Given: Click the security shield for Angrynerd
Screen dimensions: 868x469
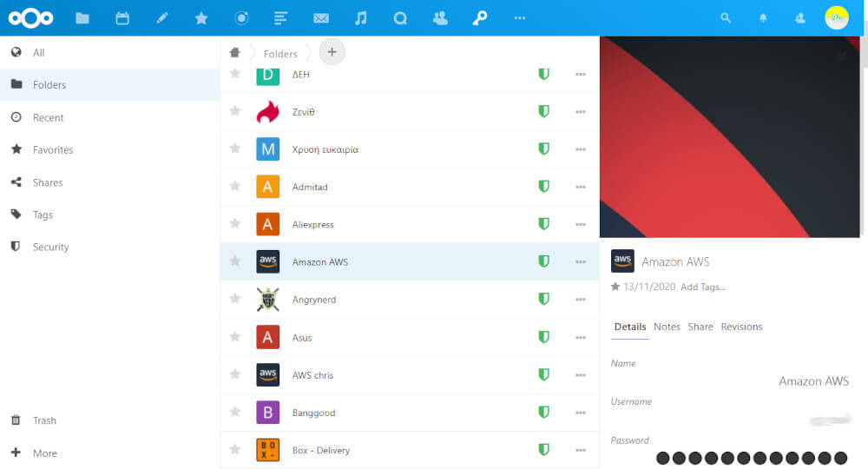Looking at the screenshot, I should pos(543,299).
